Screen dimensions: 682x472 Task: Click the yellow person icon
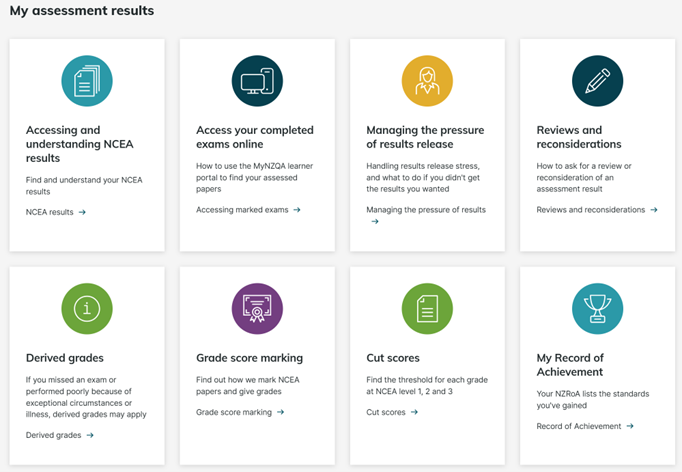click(x=427, y=81)
